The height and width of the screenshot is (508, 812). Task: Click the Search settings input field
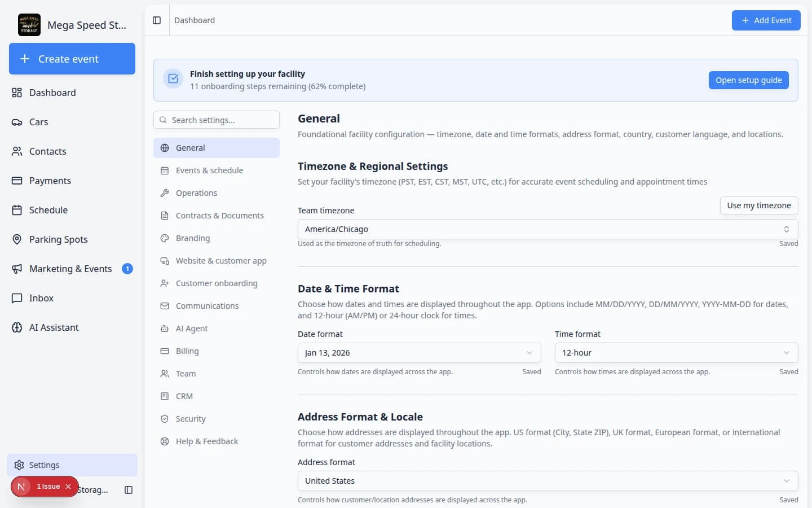coord(217,120)
